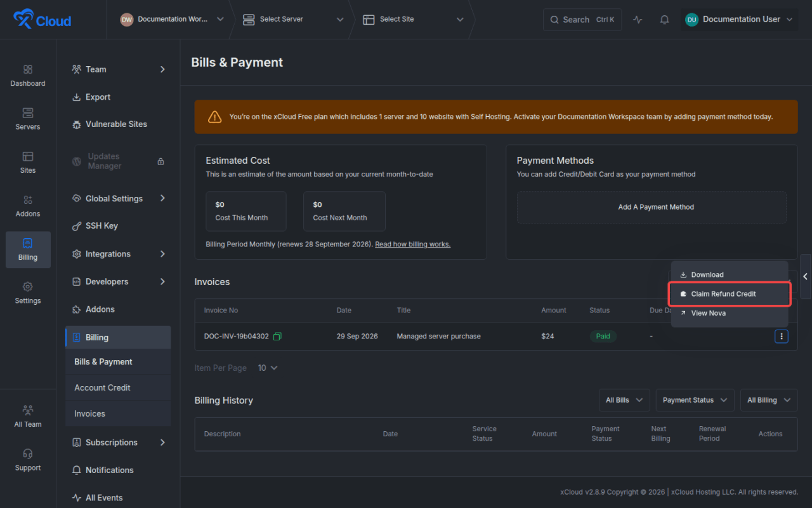The width and height of the screenshot is (812, 508).
Task: Open Account Credit subpage
Action: coord(119,387)
